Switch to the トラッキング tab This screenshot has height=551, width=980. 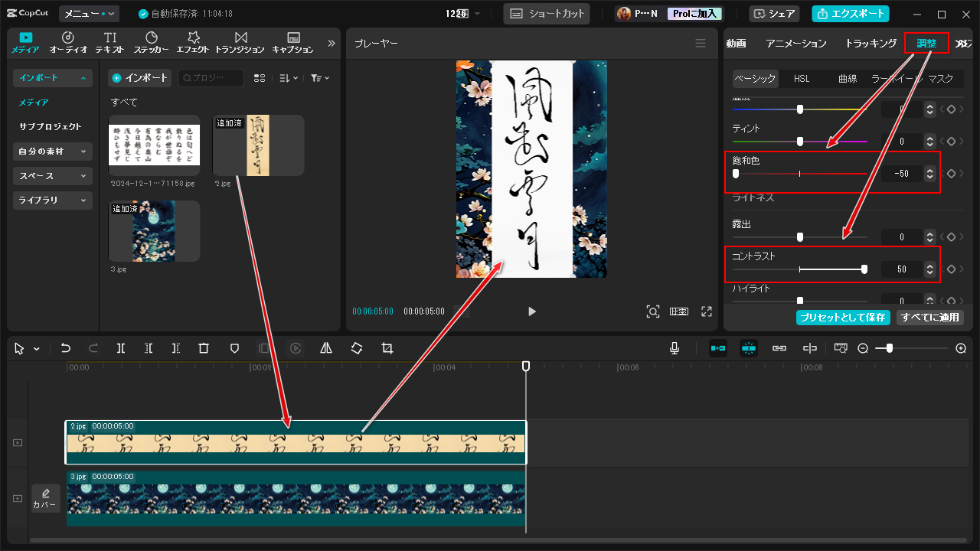tap(871, 44)
